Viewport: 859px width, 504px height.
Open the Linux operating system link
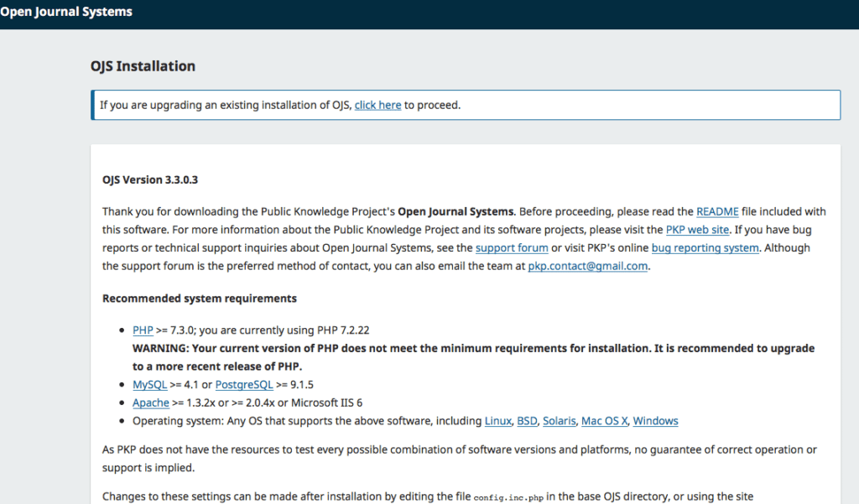(497, 421)
